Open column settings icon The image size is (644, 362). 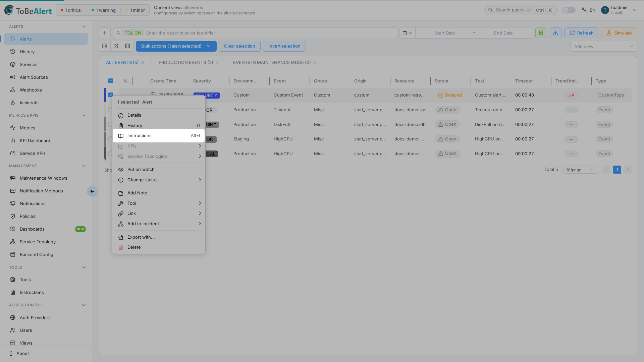[x=127, y=46]
